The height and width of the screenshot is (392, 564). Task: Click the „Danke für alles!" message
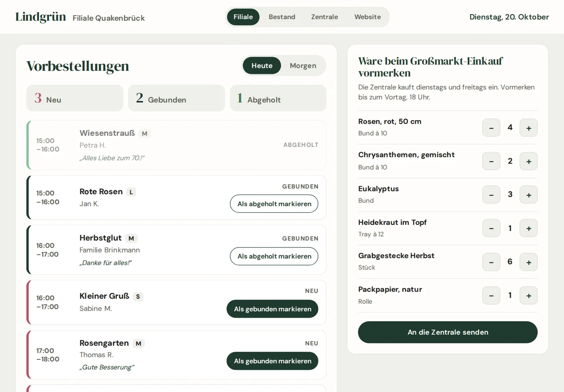pyautogui.click(x=106, y=263)
